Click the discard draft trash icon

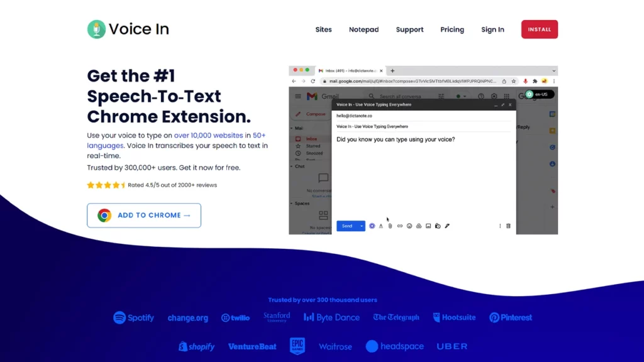pos(508,226)
